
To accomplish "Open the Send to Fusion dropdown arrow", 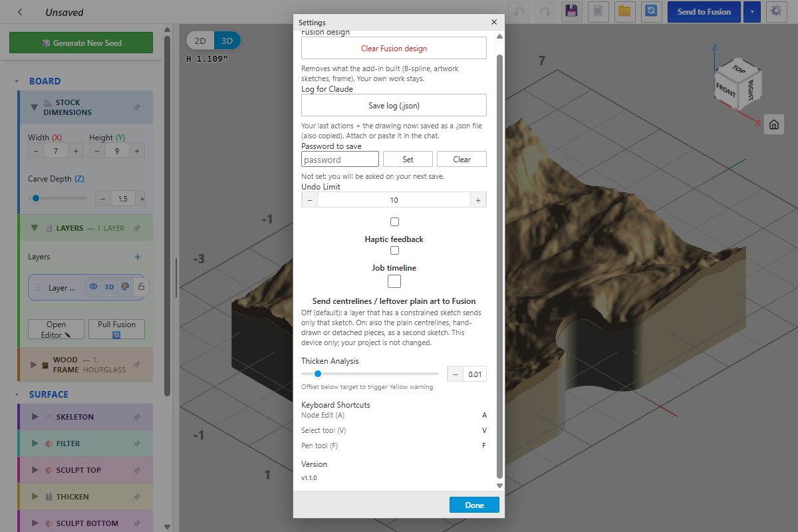I will 752,11.
